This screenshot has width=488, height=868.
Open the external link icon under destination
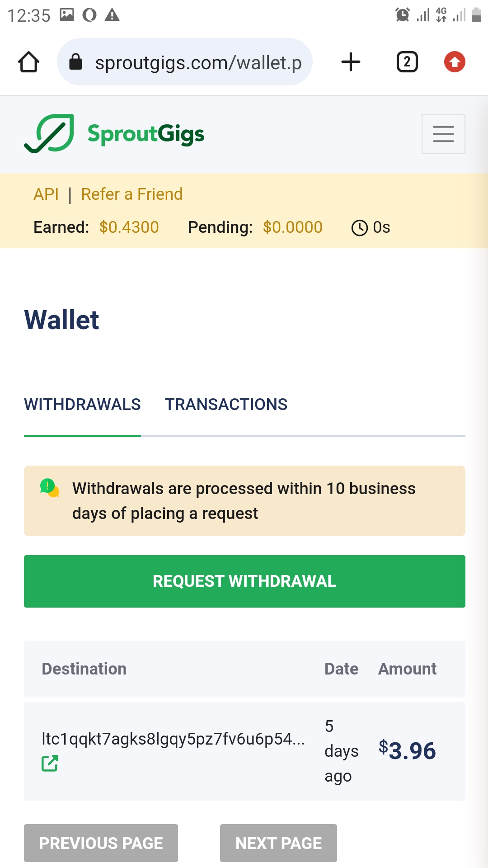50,763
